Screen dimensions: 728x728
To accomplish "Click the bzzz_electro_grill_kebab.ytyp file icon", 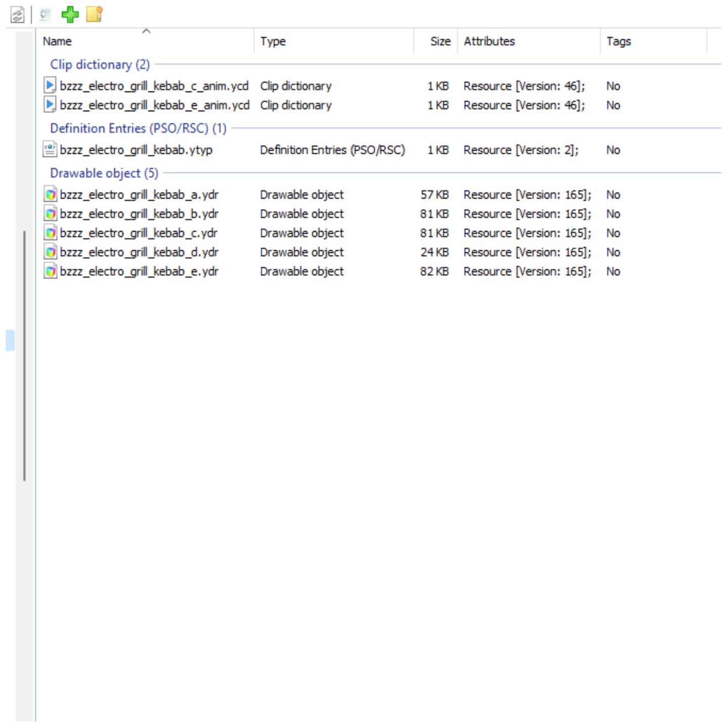I will [50, 150].
